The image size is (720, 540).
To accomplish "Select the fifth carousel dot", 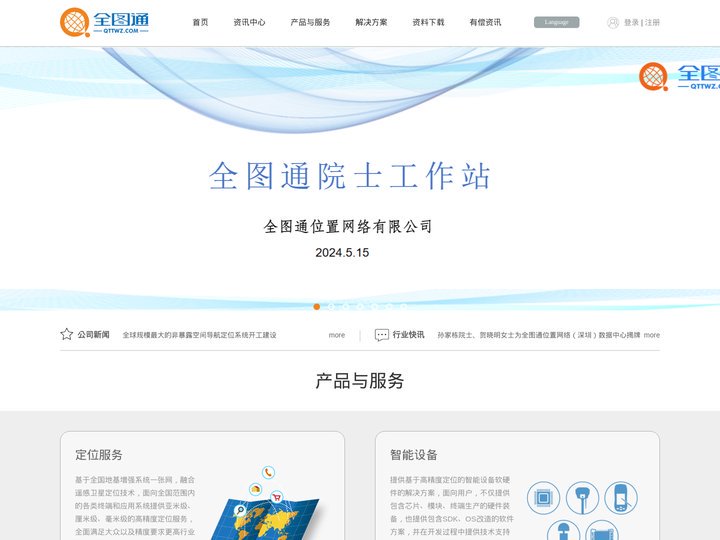I will [x=375, y=306].
